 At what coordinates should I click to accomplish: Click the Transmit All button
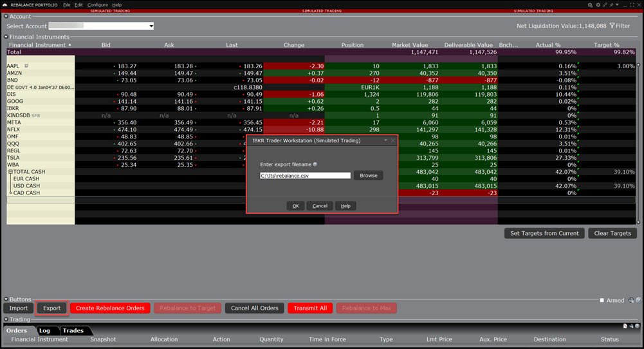point(310,308)
